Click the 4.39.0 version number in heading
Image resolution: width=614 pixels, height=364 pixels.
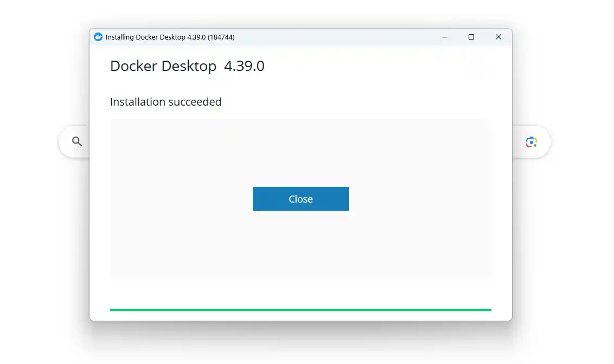click(244, 66)
